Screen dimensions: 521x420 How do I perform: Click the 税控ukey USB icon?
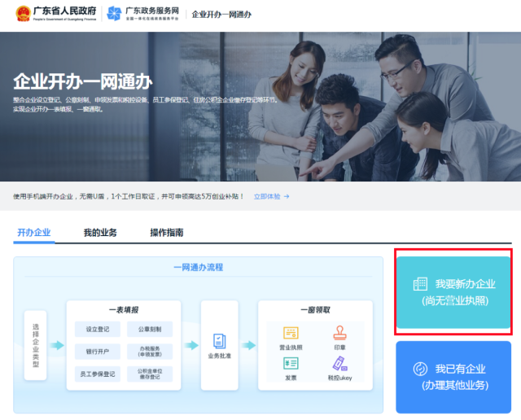(x=339, y=364)
